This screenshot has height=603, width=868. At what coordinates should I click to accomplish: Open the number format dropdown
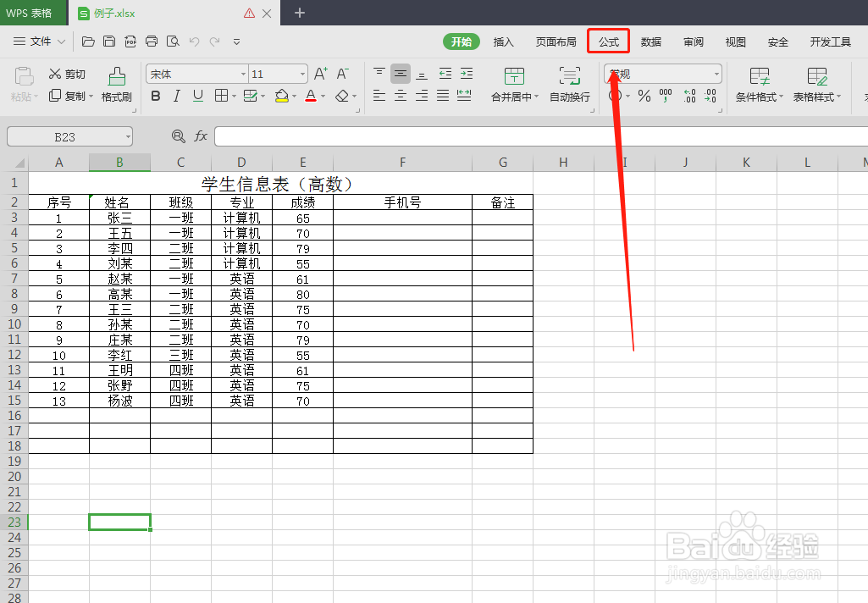(716, 74)
